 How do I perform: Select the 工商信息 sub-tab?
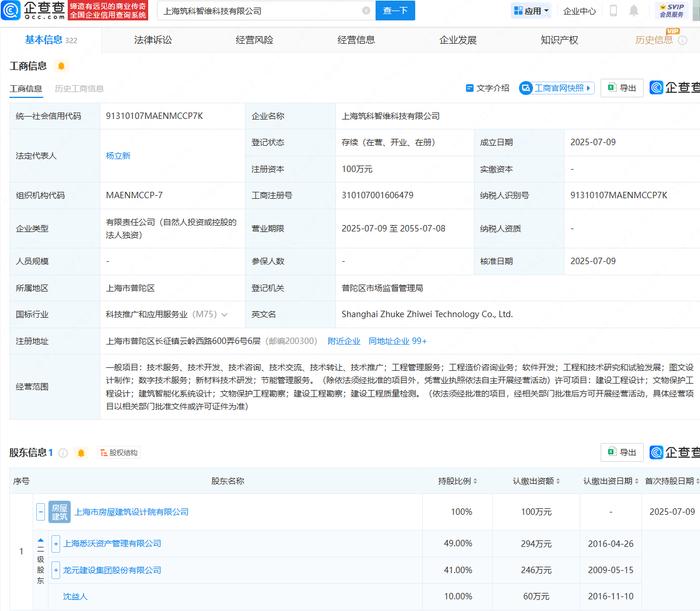tap(26, 88)
